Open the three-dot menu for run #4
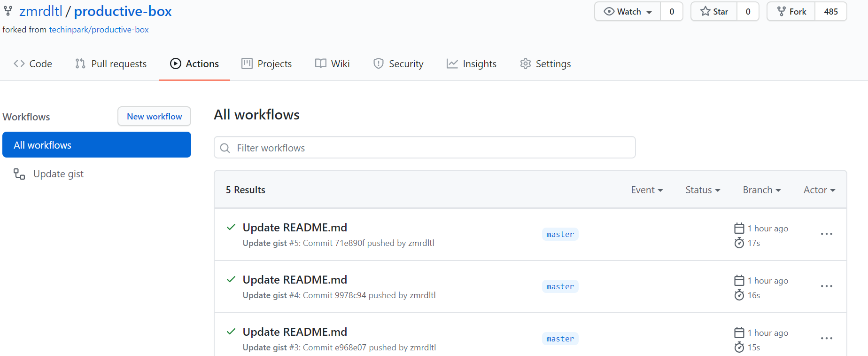The width and height of the screenshot is (868, 356). pyautogui.click(x=827, y=286)
